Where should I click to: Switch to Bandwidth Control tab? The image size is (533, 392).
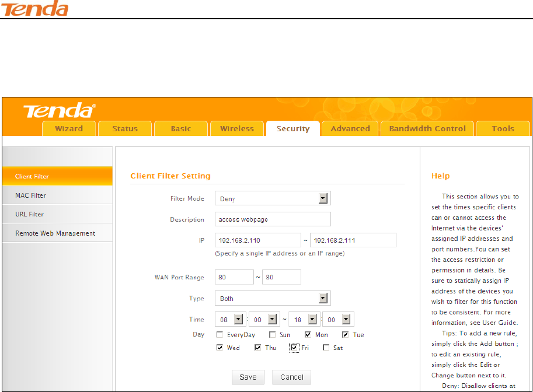point(427,129)
